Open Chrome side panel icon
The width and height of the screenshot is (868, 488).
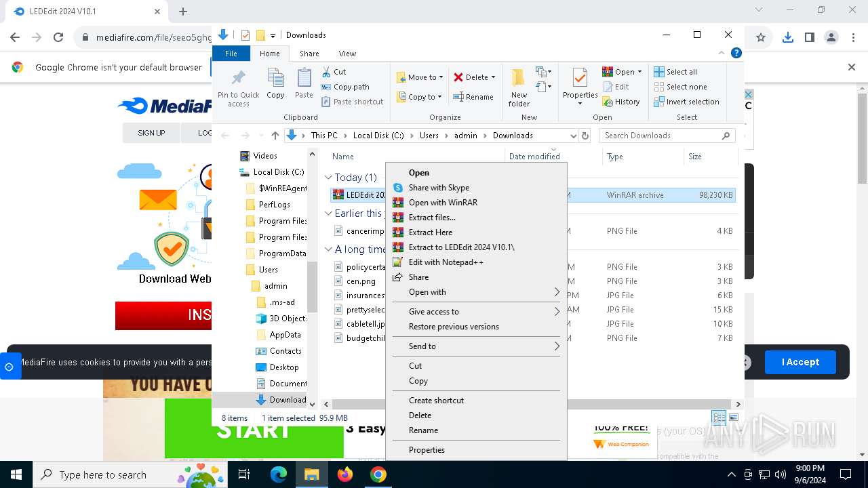(809, 38)
